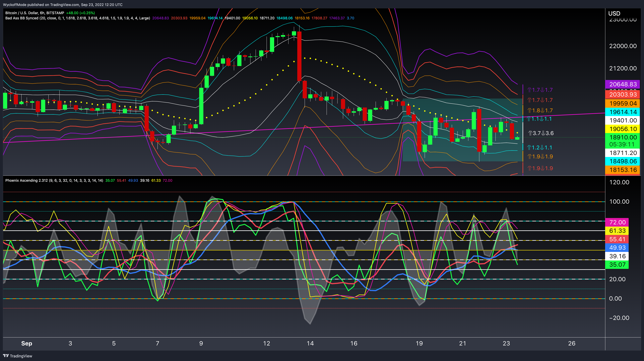Click purple 20648.83 price axis label
Viewport: 644px width, 361px height.
[623, 84]
